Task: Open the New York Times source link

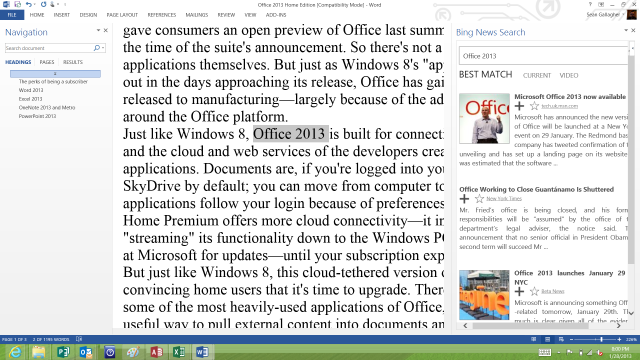Action: click(504, 199)
